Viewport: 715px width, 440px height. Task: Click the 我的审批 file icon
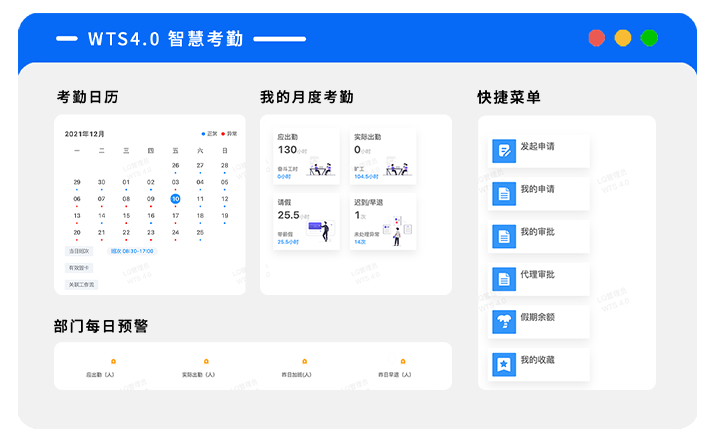point(504,237)
